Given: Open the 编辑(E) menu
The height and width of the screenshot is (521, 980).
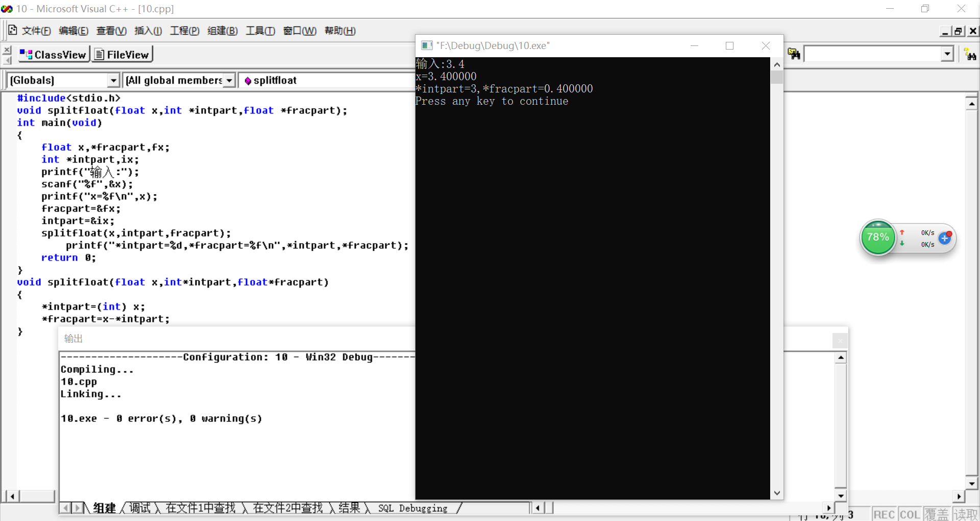Looking at the screenshot, I should 73,31.
